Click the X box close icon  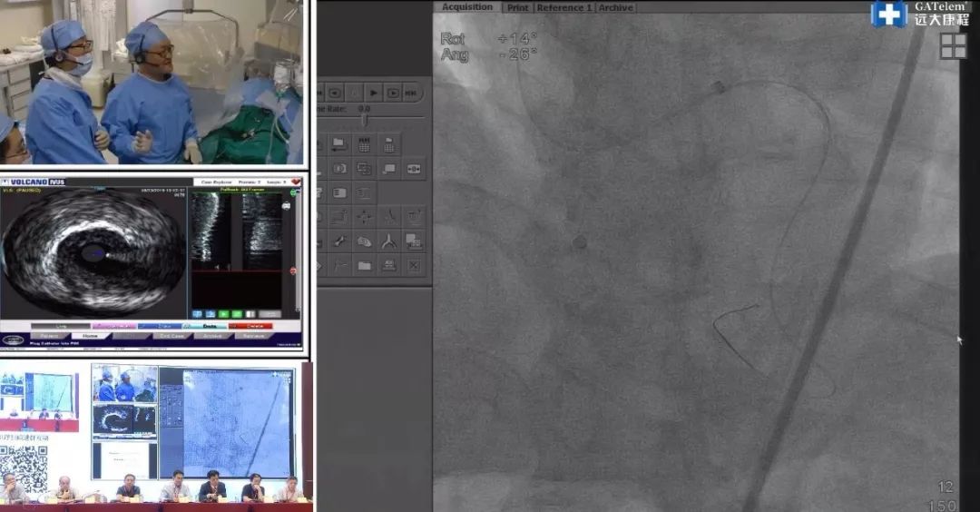pos(414,266)
